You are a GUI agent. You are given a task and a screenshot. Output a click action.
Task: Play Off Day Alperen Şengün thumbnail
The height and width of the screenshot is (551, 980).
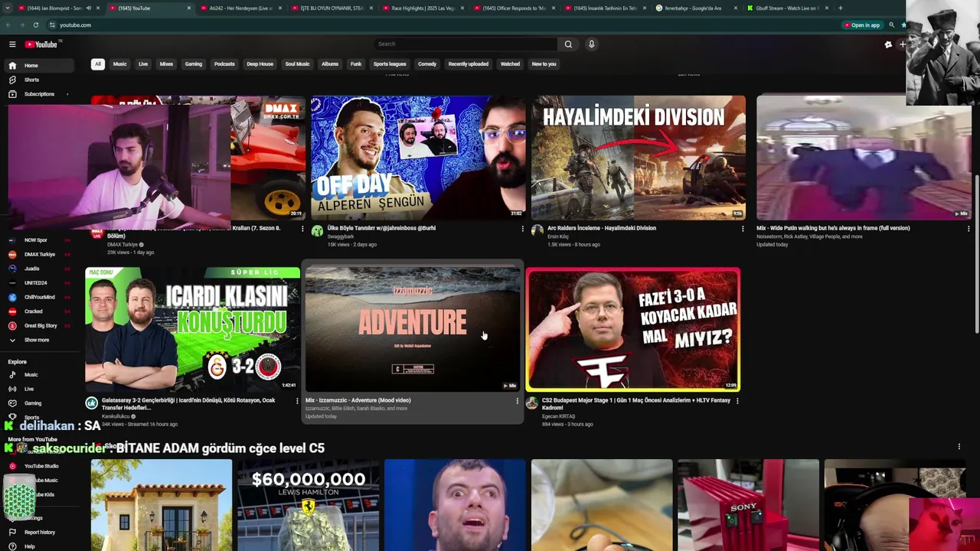[x=418, y=158]
